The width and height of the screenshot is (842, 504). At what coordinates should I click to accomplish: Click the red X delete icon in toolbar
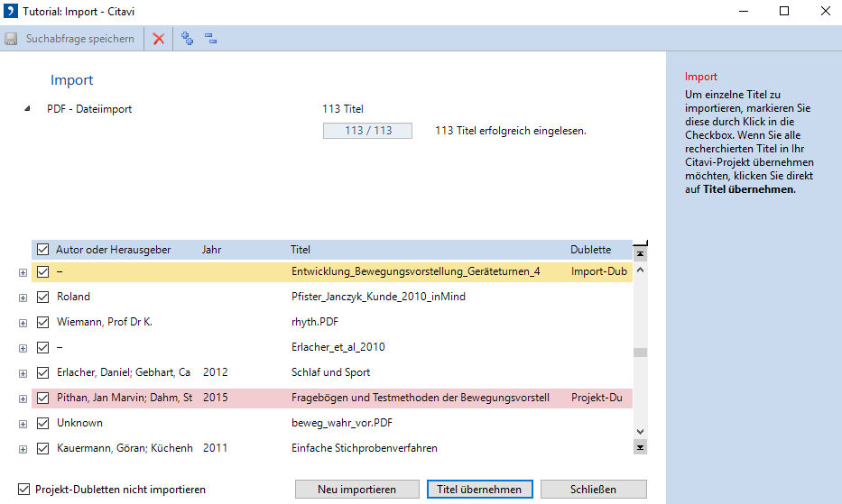(158, 39)
